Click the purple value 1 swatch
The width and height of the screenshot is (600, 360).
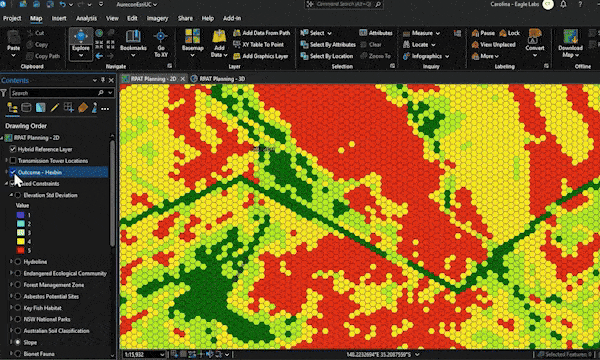point(20,215)
